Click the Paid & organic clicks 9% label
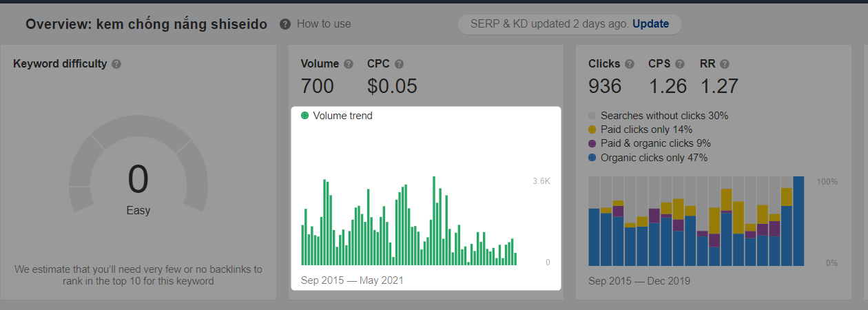 click(x=656, y=143)
